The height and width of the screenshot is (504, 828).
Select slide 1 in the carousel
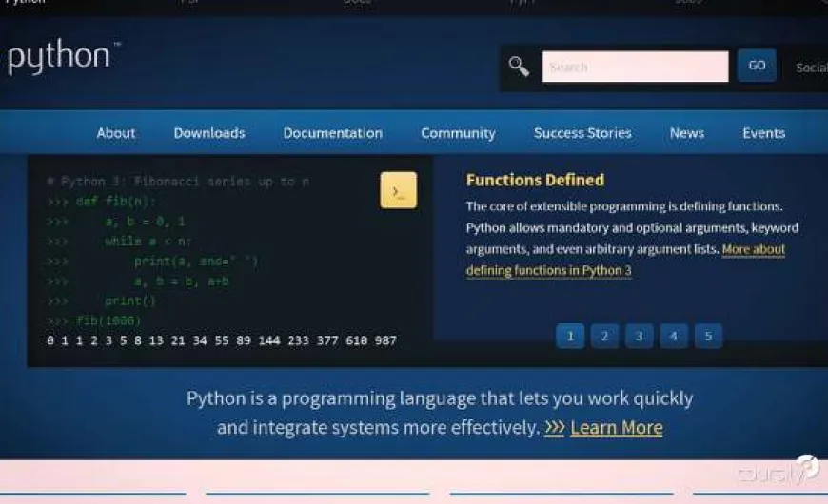click(x=570, y=337)
